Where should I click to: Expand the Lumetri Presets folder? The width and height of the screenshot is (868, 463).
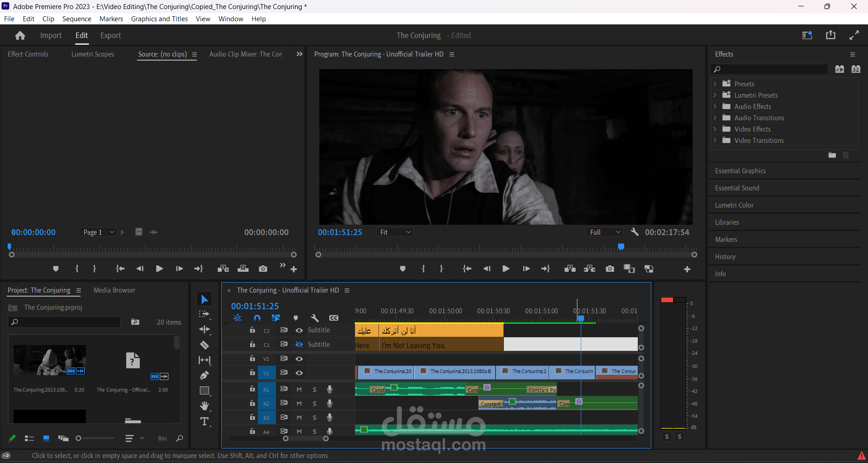tap(715, 95)
